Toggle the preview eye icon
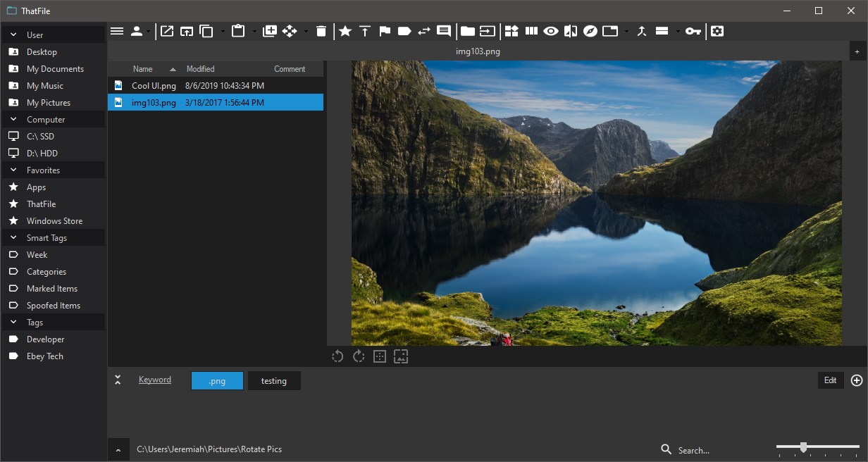This screenshot has height=462, width=868. point(551,31)
